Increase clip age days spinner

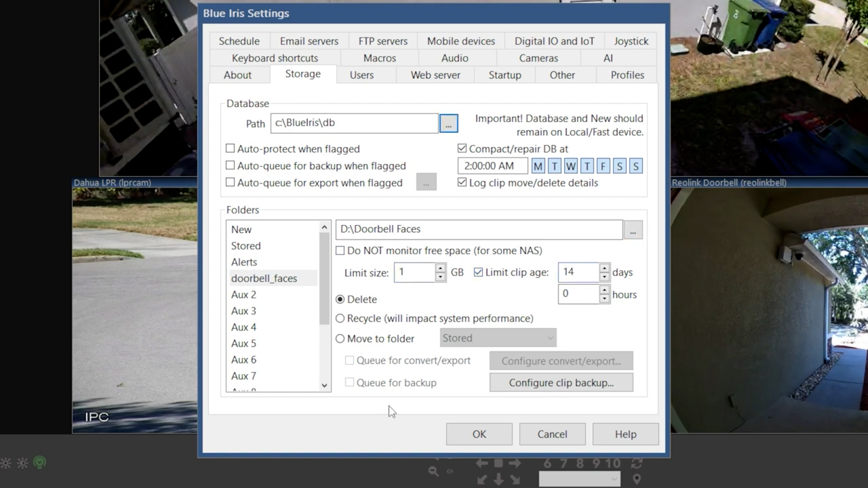604,268
